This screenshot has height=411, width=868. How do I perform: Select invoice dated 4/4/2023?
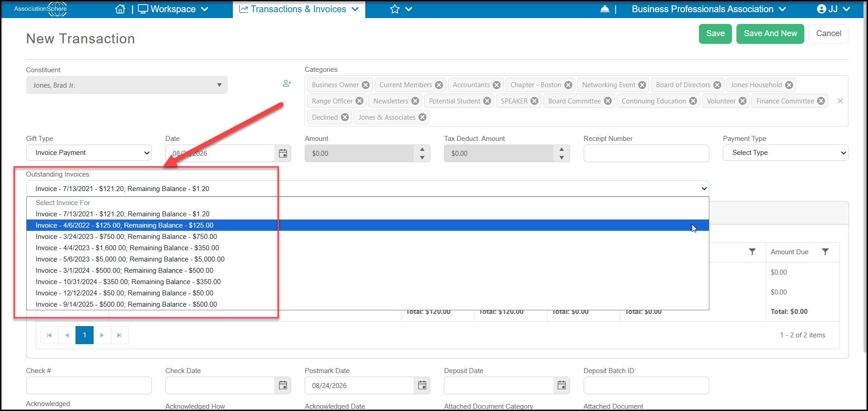pyautogui.click(x=368, y=248)
